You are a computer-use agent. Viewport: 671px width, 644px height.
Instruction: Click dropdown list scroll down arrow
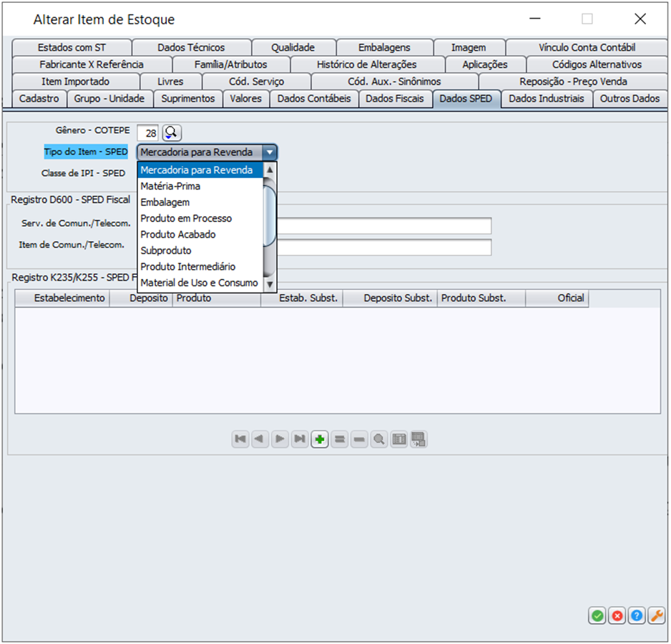[x=270, y=284]
